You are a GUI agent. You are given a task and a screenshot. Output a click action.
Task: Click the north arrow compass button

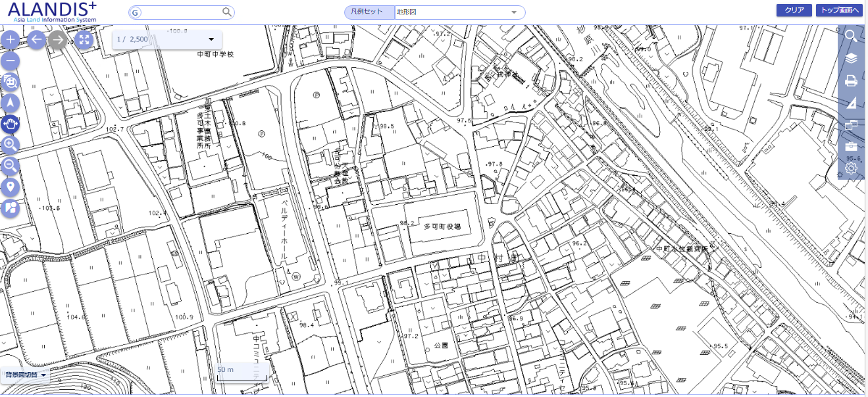[x=11, y=103]
